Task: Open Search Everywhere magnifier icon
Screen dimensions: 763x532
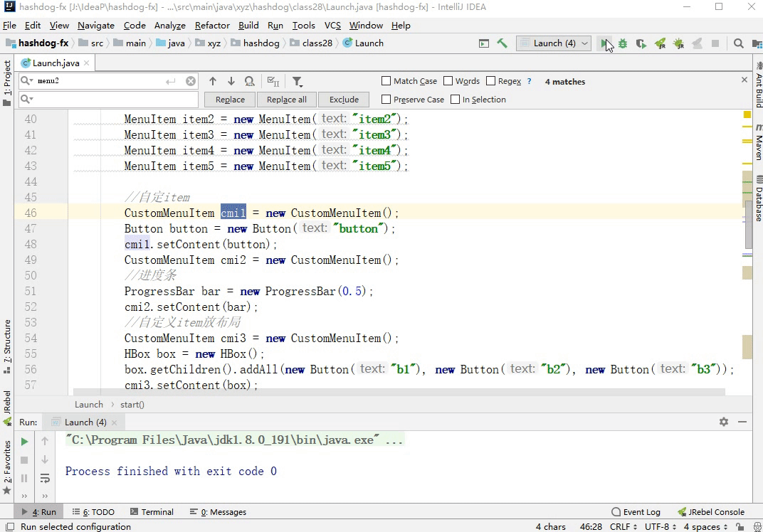Action: (738, 43)
